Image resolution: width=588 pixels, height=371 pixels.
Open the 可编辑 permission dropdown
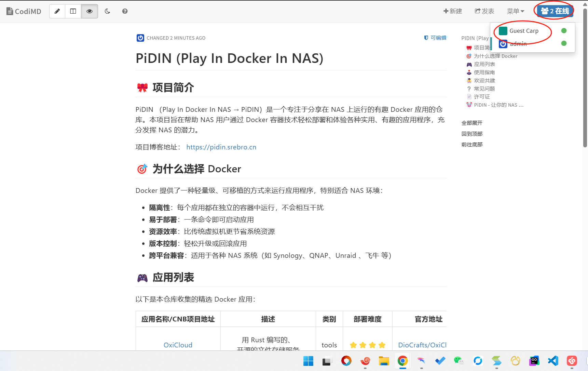[x=435, y=38]
